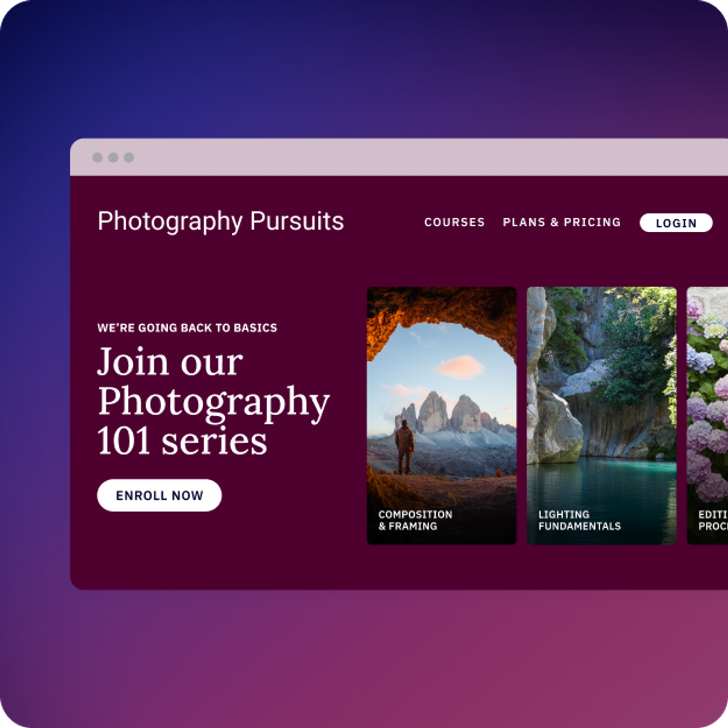This screenshot has width=728, height=728.
Task: Click the 'We're going back to basics' tagline
Action: coord(187,328)
